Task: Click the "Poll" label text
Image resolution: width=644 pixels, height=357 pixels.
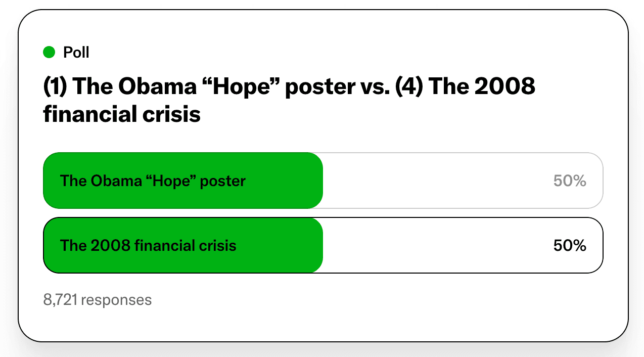Action: click(x=76, y=52)
